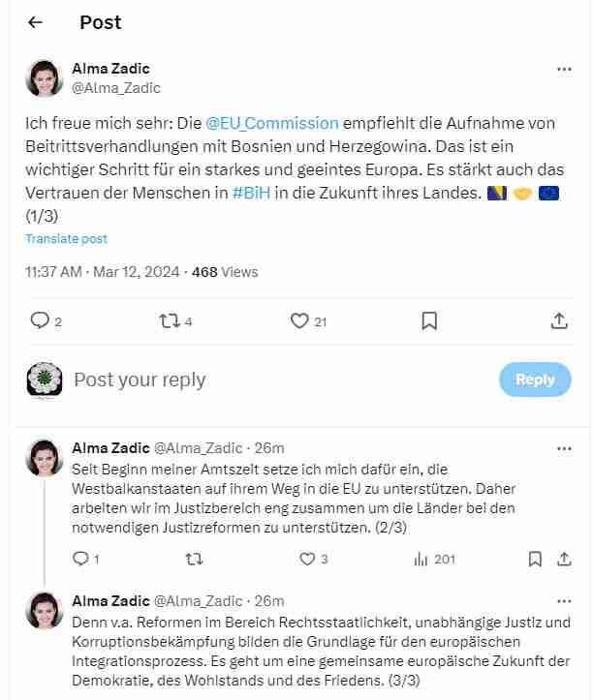View analytics of the (2/3) reply

(421, 559)
